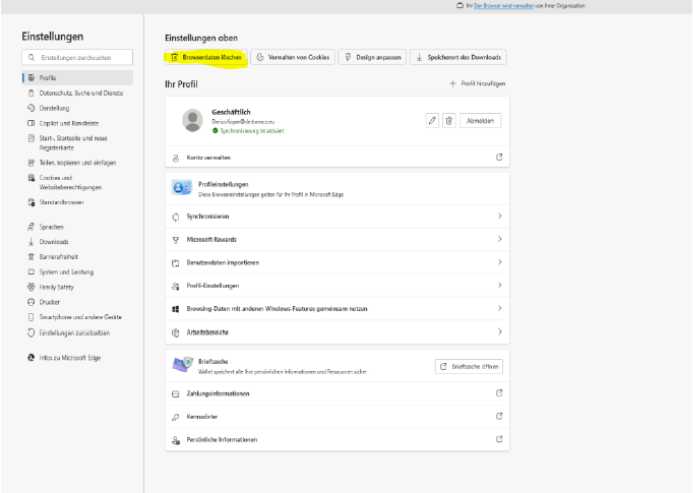The height and width of the screenshot is (493, 693).
Task: Click the Browserdaten löschen button
Action: tap(205, 58)
